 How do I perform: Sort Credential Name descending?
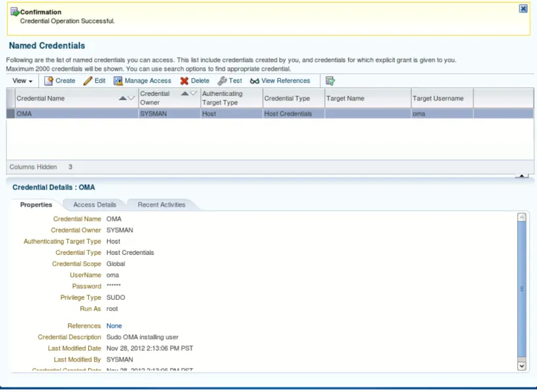pos(131,98)
